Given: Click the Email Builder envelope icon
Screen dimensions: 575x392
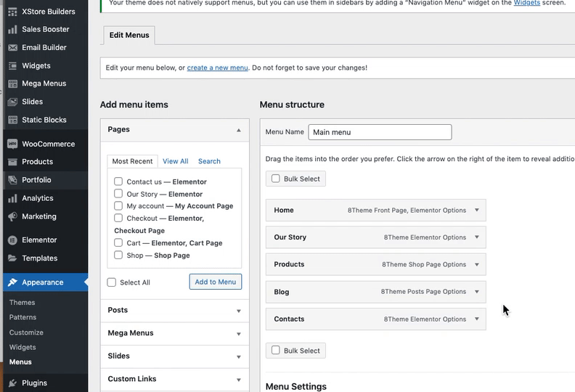Looking at the screenshot, I should click(x=12, y=48).
